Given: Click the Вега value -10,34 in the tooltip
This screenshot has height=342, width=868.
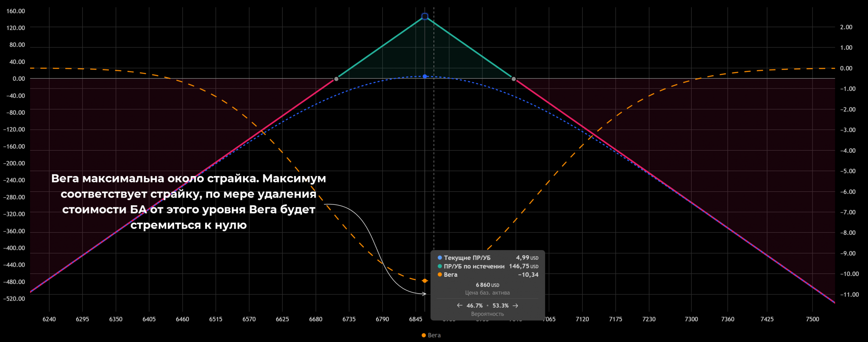Looking at the screenshot, I should tap(528, 275).
